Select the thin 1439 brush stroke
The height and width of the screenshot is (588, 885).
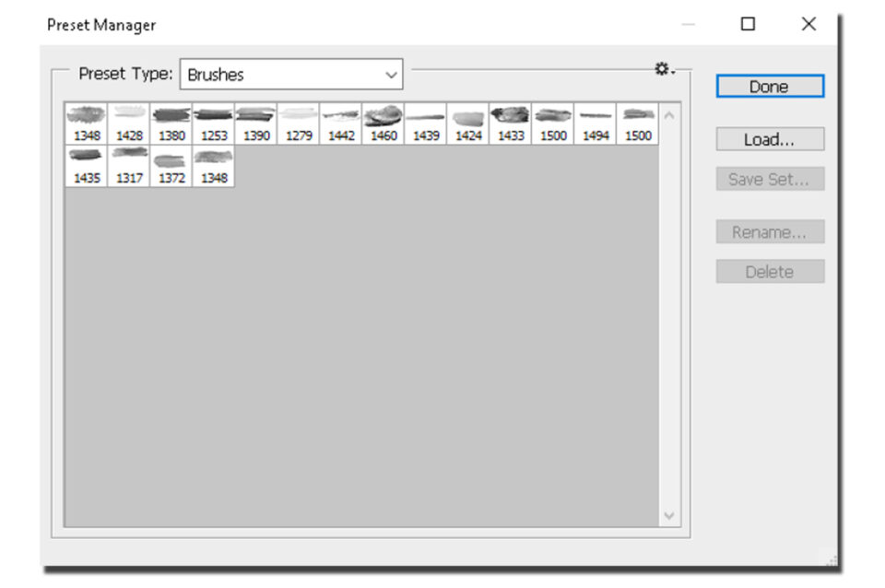[426, 124]
